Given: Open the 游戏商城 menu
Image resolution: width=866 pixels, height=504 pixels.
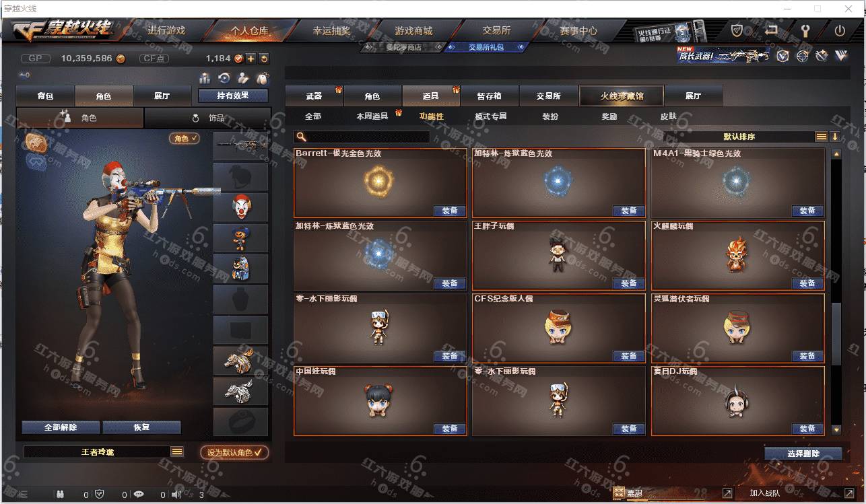Looking at the screenshot, I should pyautogui.click(x=413, y=30).
